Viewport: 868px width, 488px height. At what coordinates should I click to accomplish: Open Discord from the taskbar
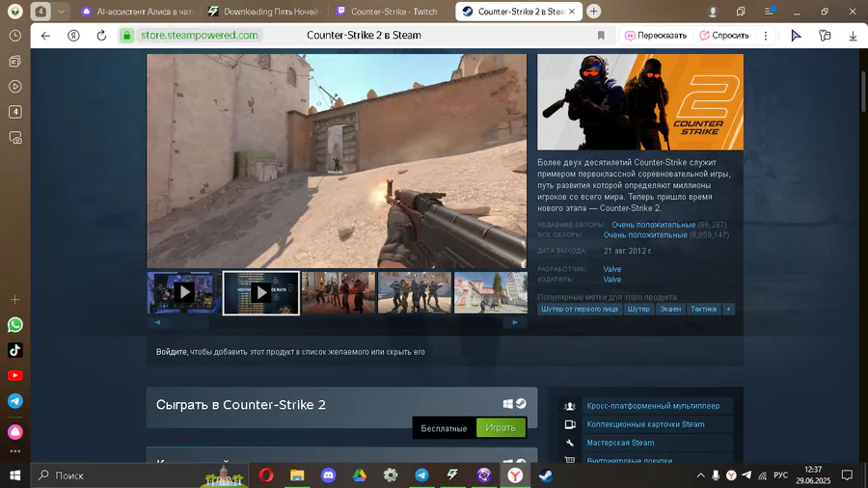click(328, 475)
